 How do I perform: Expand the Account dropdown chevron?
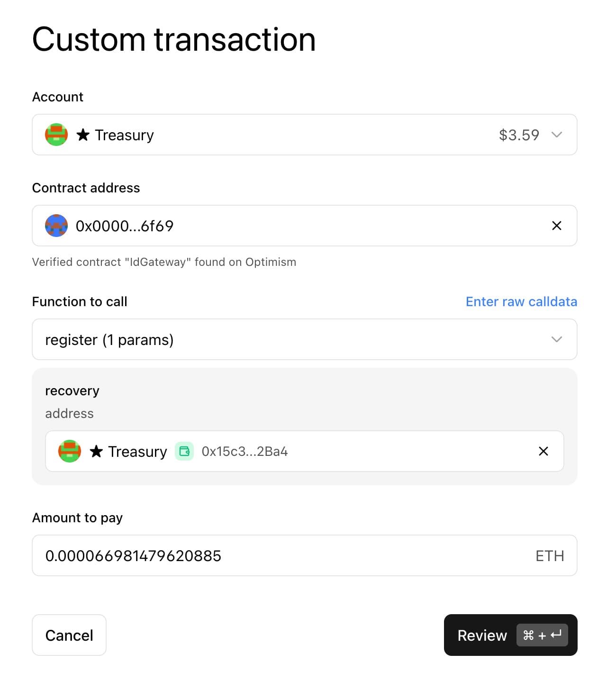[556, 135]
